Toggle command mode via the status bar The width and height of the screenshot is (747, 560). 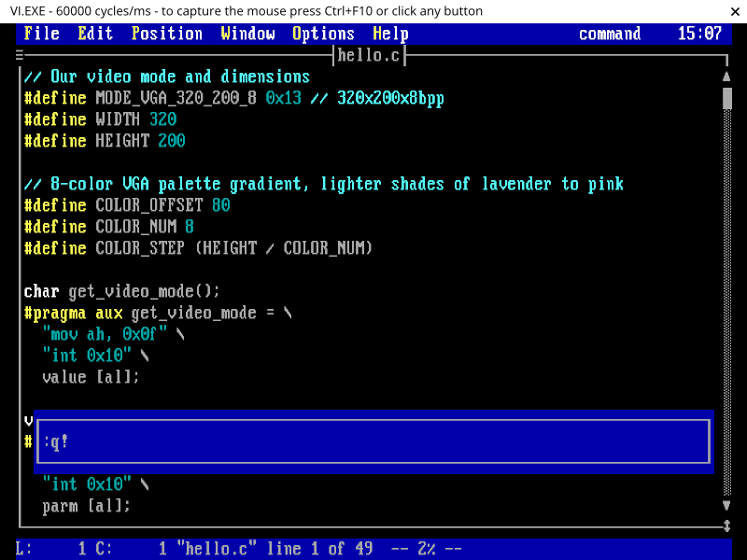610,34
